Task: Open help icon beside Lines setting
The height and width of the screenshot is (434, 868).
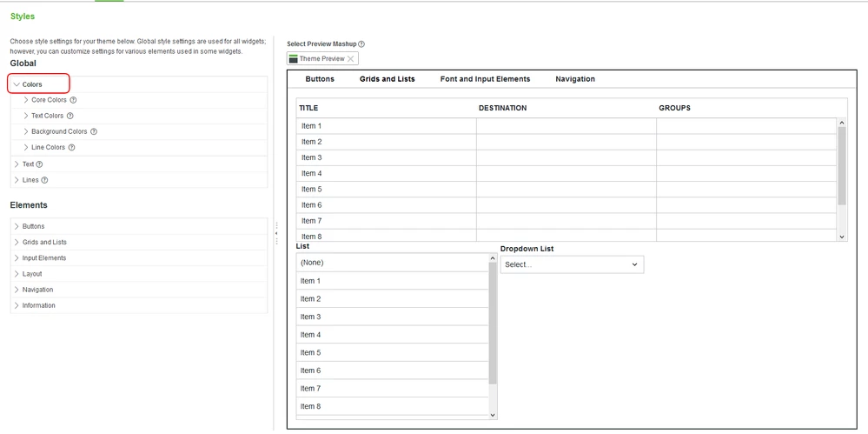Action: point(45,180)
